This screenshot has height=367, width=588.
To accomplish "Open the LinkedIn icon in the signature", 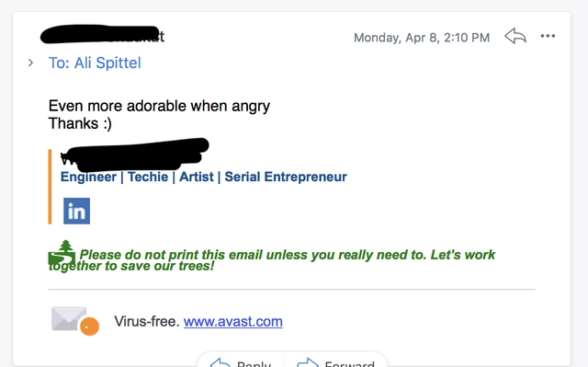I will (76, 211).
